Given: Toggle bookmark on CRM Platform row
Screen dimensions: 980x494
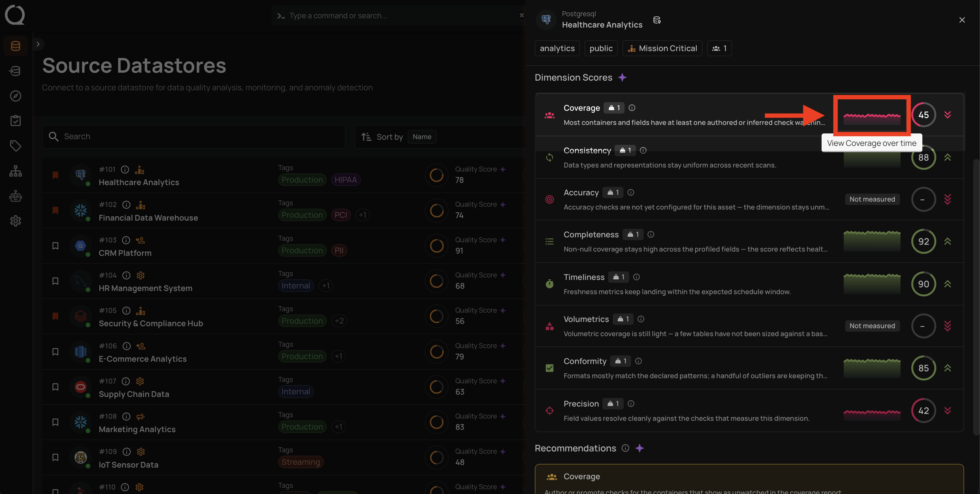Looking at the screenshot, I should [x=55, y=246].
